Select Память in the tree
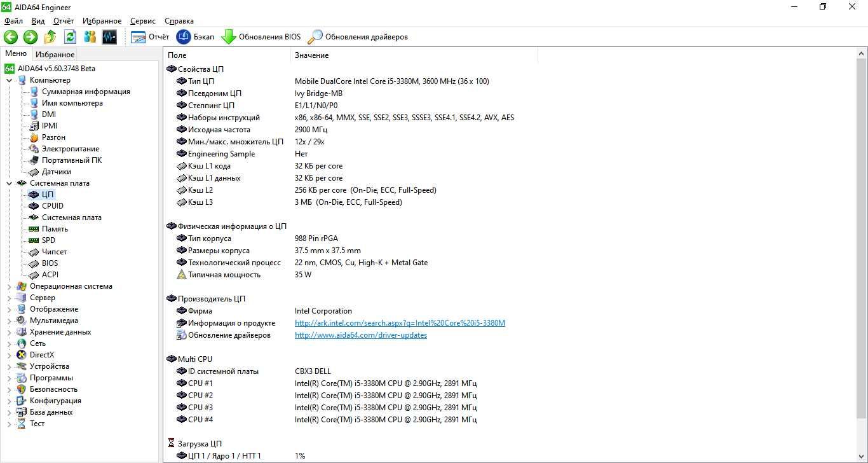 click(x=55, y=229)
